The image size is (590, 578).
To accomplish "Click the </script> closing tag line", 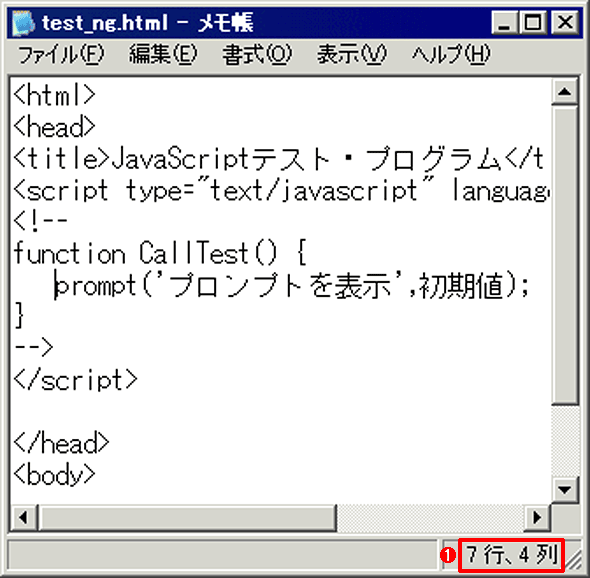I will [75, 380].
